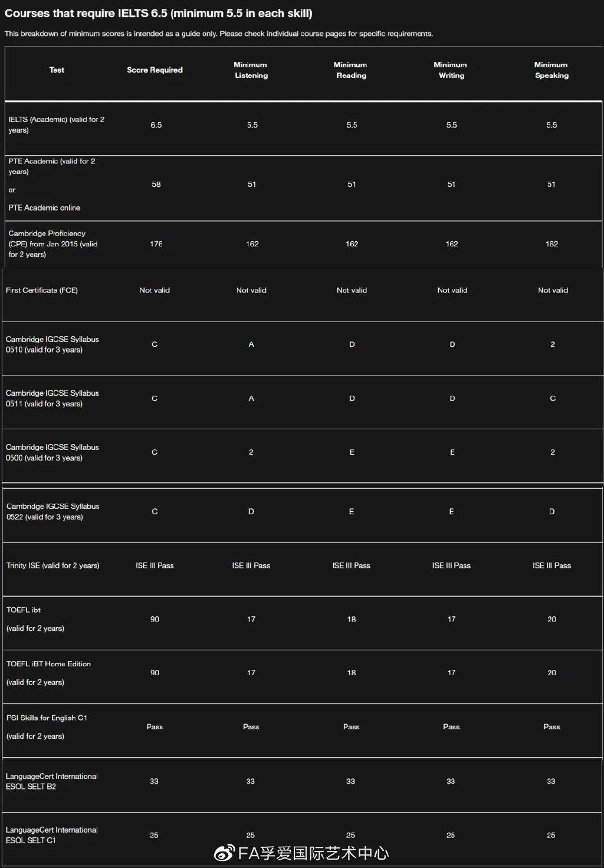The width and height of the screenshot is (604, 868).
Task: Click the Cambridge IGCSE Syllabus 0522 label
Action: 52,511
